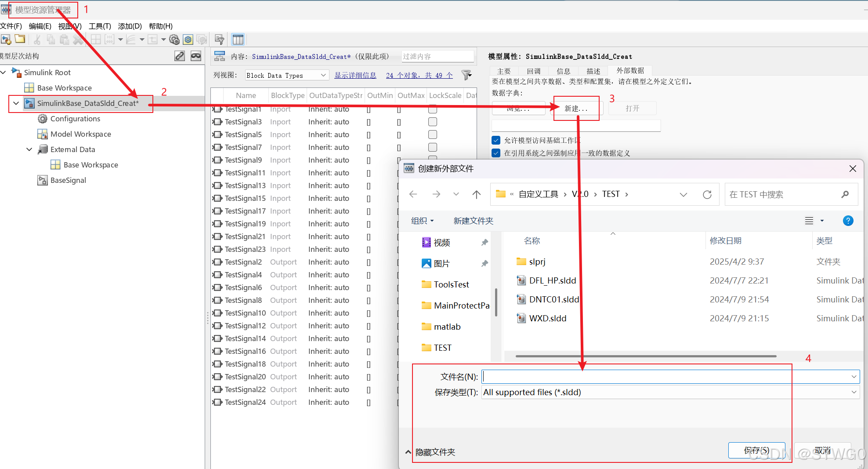The image size is (868, 469).
Task: Click the signal curves toolbar icon
Action: (131, 40)
